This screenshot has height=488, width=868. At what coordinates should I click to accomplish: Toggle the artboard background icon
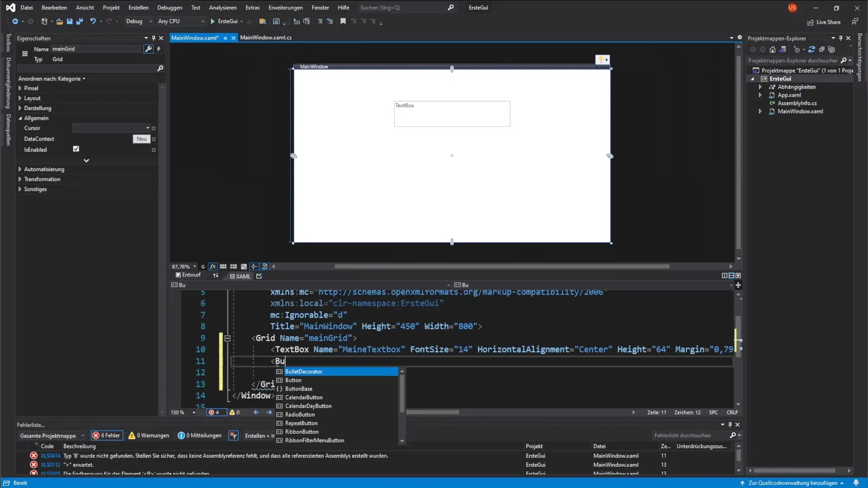[x=244, y=267]
